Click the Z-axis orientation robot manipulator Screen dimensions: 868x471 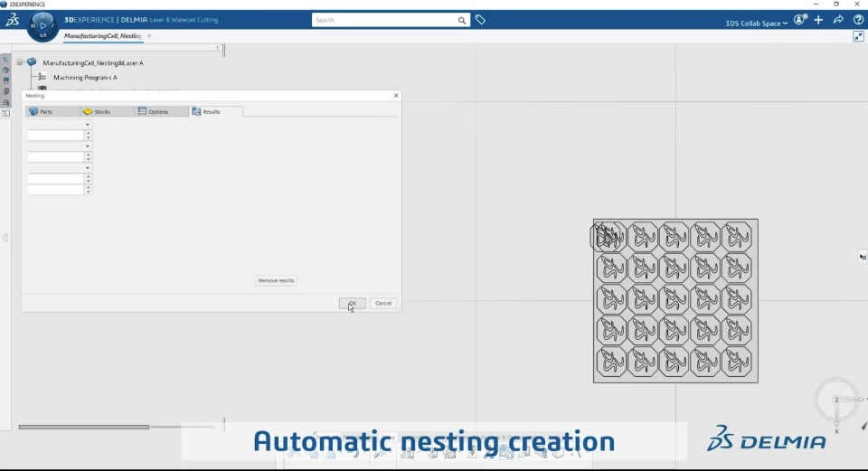837,400
